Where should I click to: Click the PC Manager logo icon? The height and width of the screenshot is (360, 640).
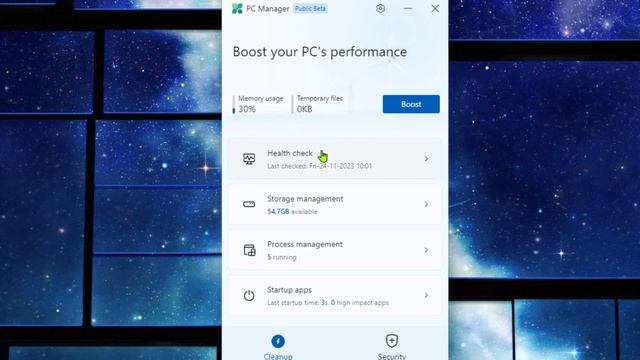point(237,9)
